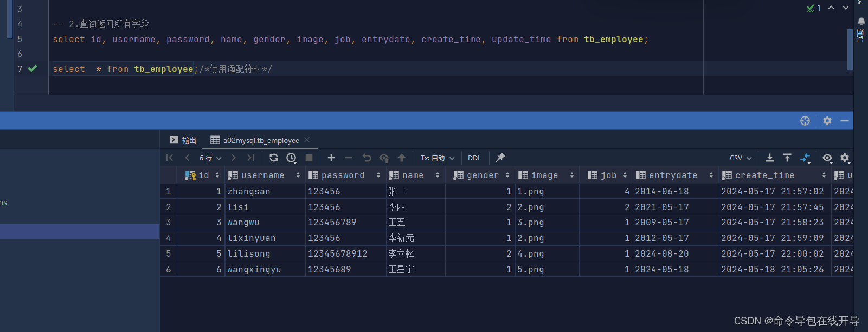
Task: Go to first page of results
Action: [170, 158]
